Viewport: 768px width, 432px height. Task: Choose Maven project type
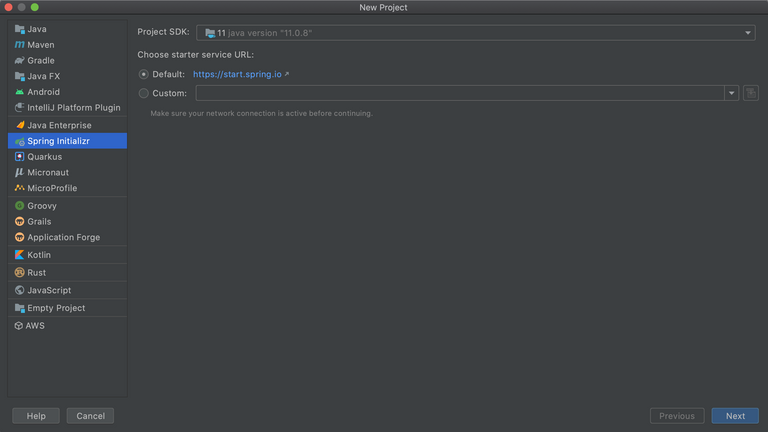68,45
